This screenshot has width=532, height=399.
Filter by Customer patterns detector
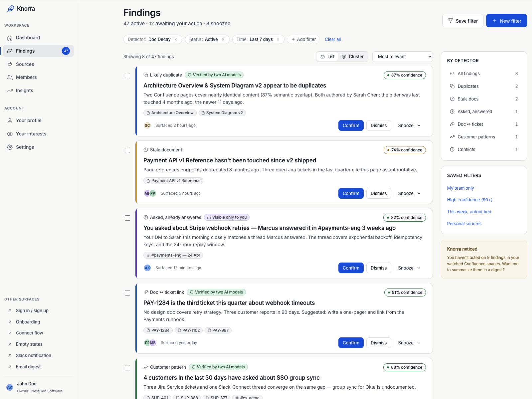484,137
